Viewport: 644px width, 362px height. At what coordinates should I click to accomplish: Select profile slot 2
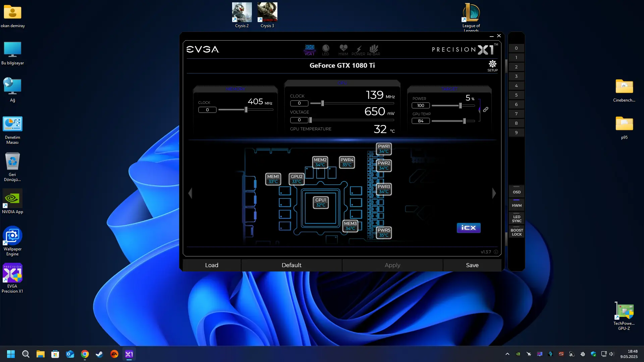[516, 67]
